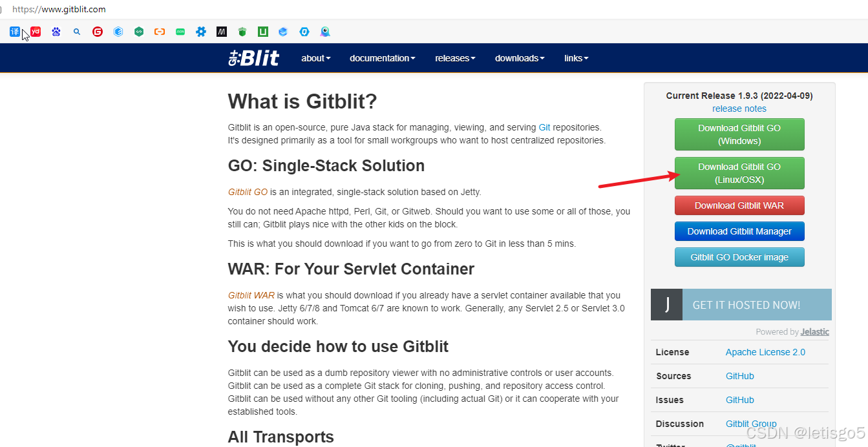
Task: Click the italic Gitblit GO link
Action: coord(248,192)
